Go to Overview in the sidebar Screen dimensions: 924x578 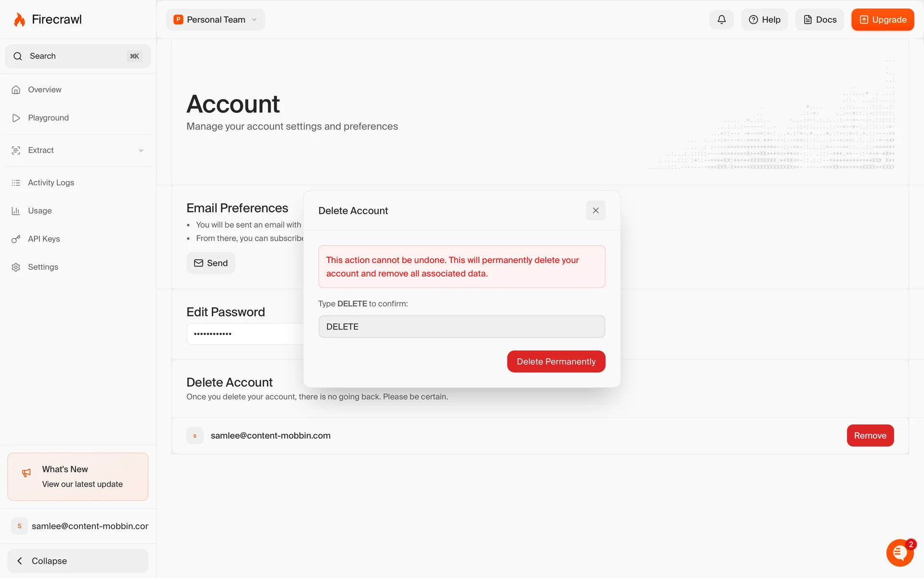pos(44,90)
